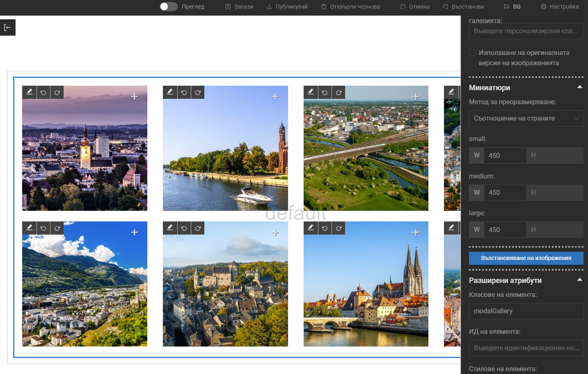Viewport: 588px width, 374px height.
Task: Collapse the Миниатюри section
Action: [x=579, y=87]
